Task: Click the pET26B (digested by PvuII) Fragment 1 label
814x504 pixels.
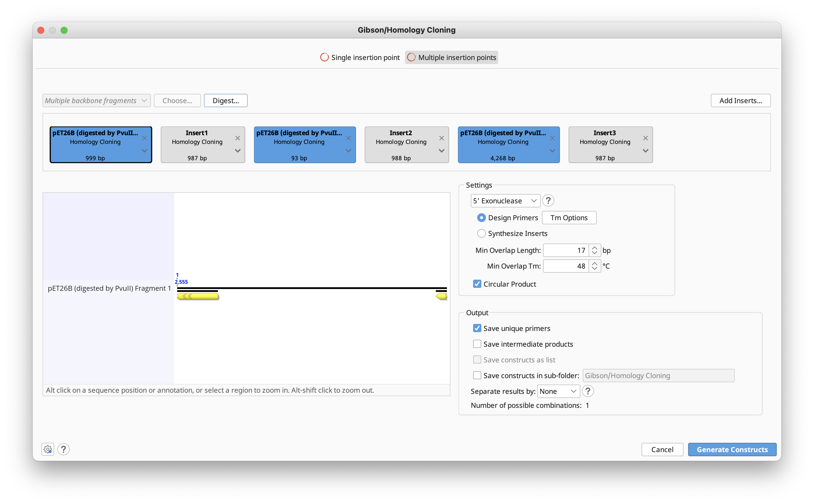Action: pyautogui.click(x=109, y=288)
